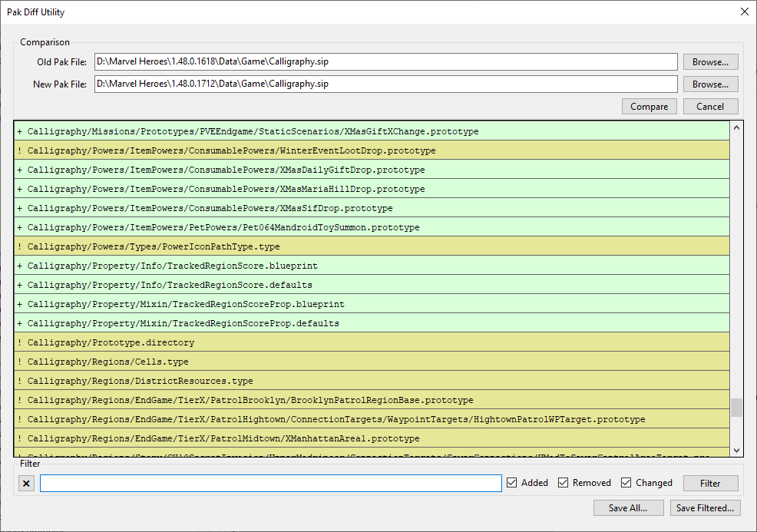The height and width of the screenshot is (532, 757).
Task: Select the WinterEventLootDrop.prototype row
Action: 372,150
